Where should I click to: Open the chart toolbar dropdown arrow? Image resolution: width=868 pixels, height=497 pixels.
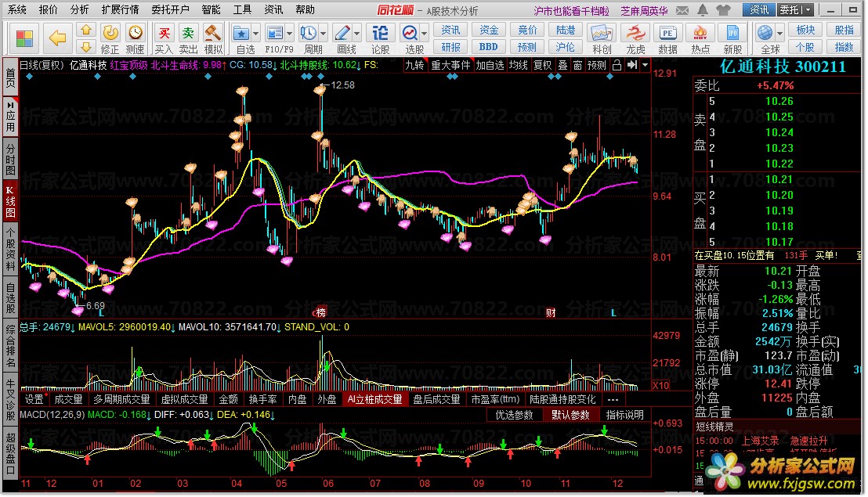coord(645,65)
